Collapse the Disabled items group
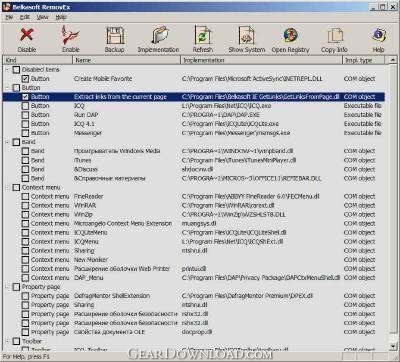Screen dimensions: 400x362 point(7,70)
